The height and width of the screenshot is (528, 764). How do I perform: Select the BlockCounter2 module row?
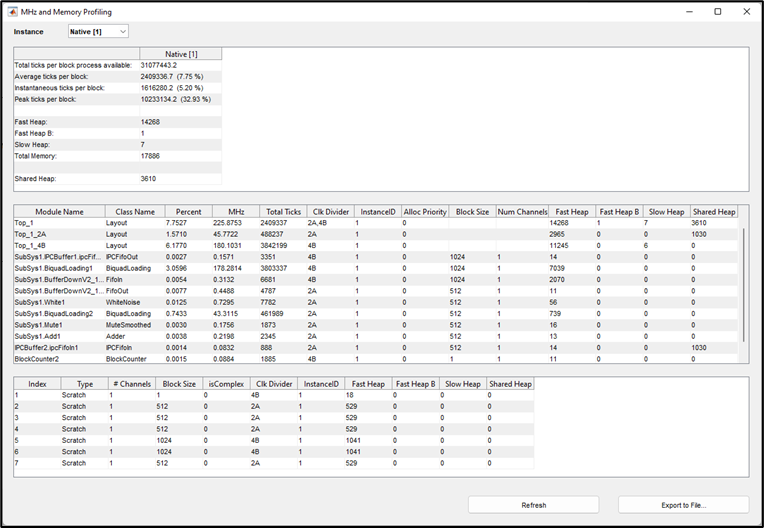tap(59, 358)
